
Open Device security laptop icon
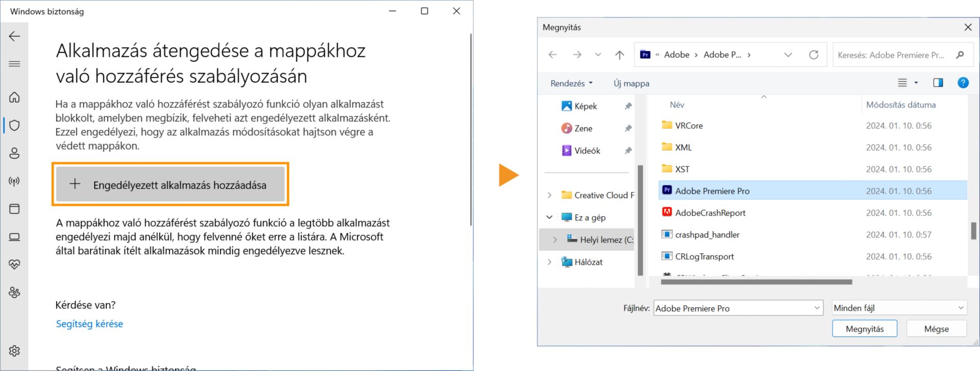(14, 237)
